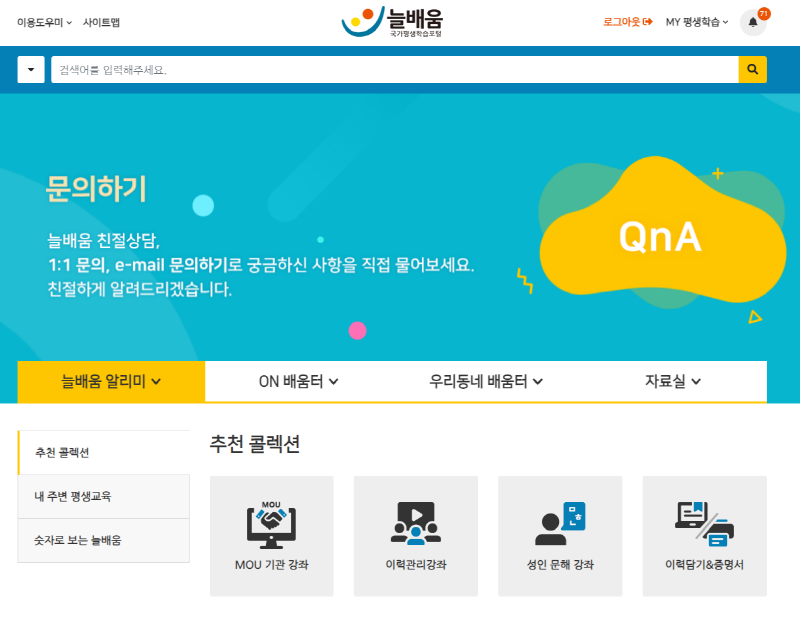Expand the 우리동네 배움터 menu
The height and width of the screenshot is (617, 800).
point(486,381)
